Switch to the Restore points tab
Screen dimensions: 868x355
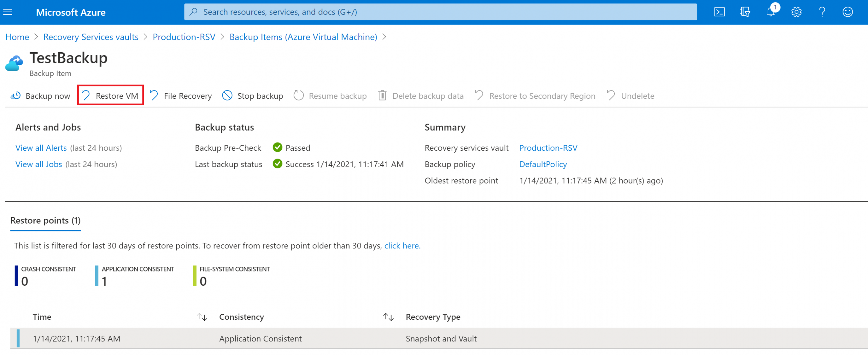click(x=45, y=220)
